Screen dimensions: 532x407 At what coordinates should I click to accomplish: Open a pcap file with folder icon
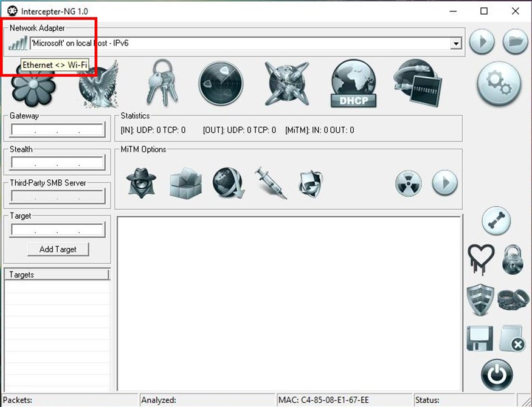[x=515, y=42]
